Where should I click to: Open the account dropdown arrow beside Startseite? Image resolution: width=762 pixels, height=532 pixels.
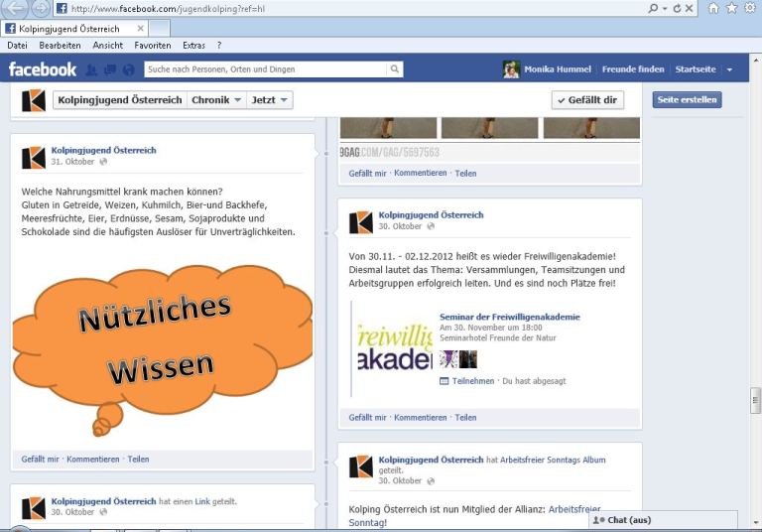(x=729, y=69)
